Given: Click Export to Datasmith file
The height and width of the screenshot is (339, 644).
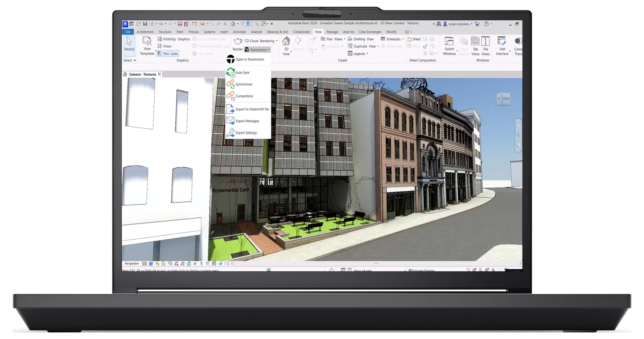Looking at the screenshot, I should (252, 109).
